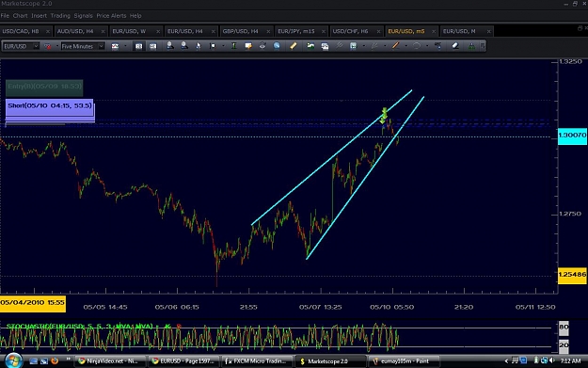Select the pointer cursor tool
The width and height of the screenshot is (588, 368).
198,46
